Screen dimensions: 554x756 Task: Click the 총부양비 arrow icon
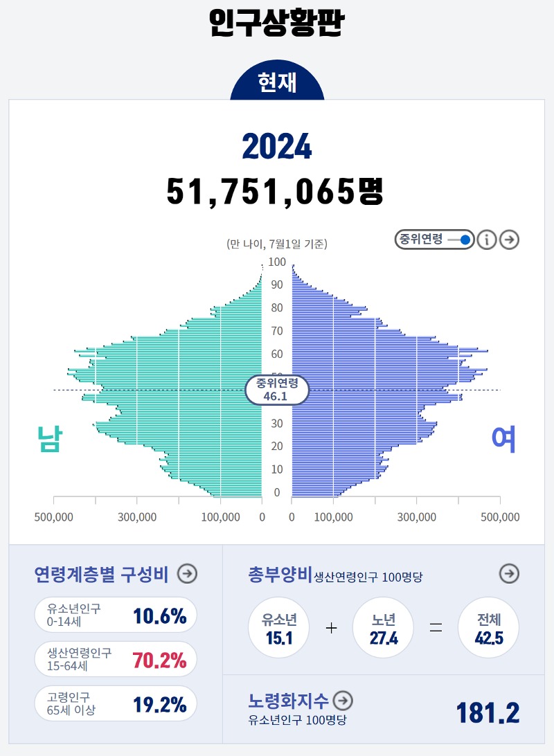pyautogui.click(x=510, y=573)
